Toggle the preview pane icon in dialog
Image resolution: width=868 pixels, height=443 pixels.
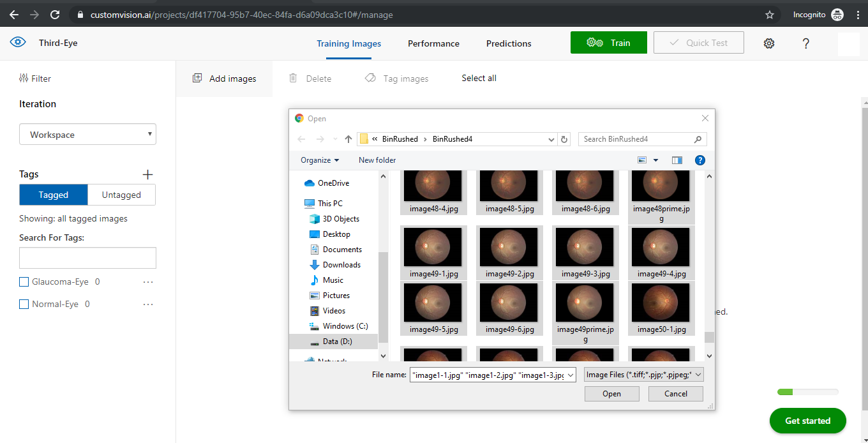point(677,160)
